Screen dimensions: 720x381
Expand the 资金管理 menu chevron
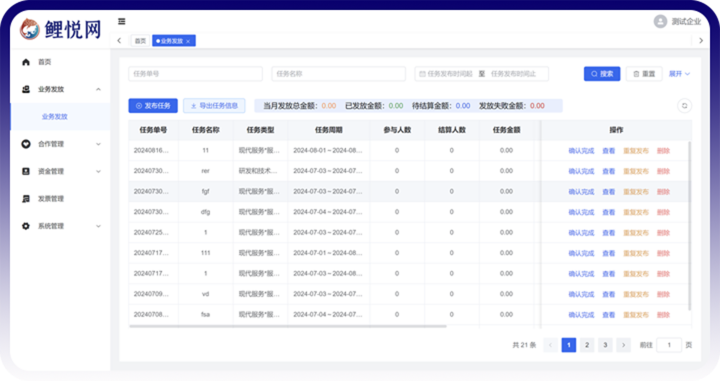(98, 172)
